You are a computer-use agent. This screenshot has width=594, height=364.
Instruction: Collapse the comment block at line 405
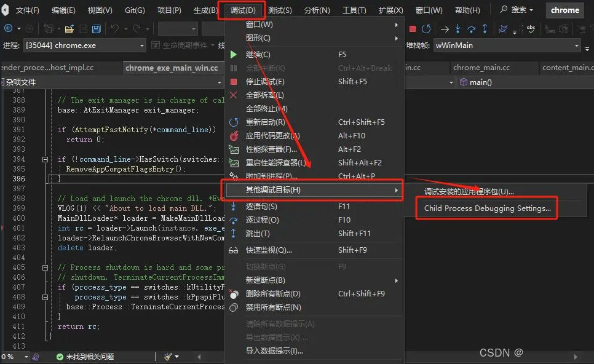(45, 268)
